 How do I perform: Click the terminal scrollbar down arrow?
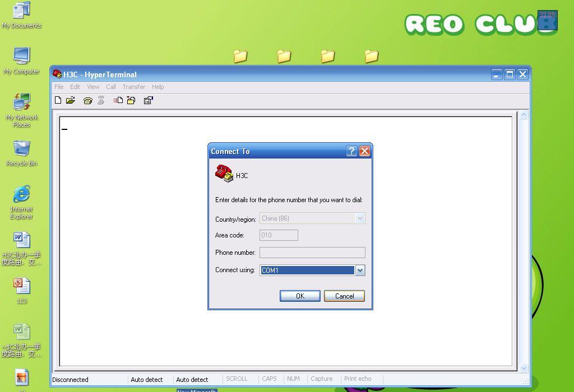pyautogui.click(x=524, y=368)
